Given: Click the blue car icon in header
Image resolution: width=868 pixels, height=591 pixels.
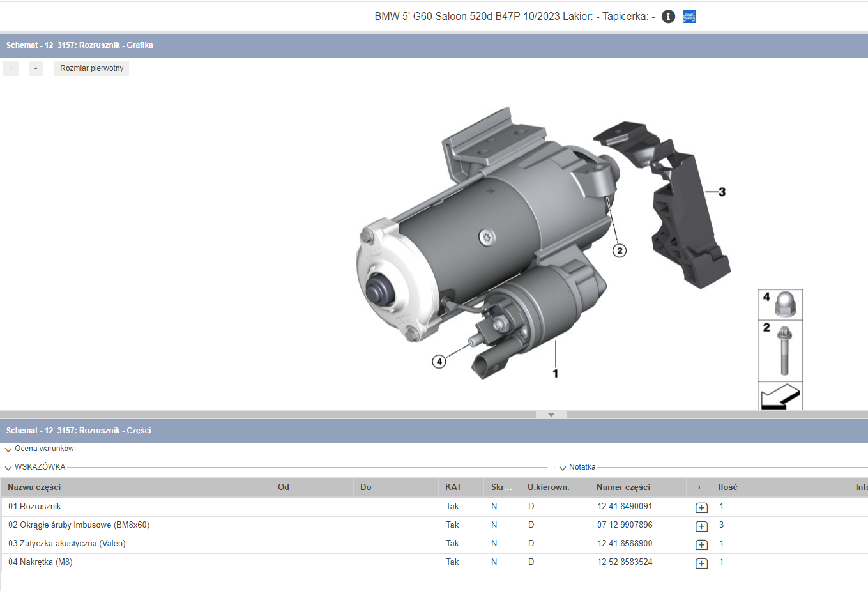Looking at the screenshot, I should coord(689,17).
